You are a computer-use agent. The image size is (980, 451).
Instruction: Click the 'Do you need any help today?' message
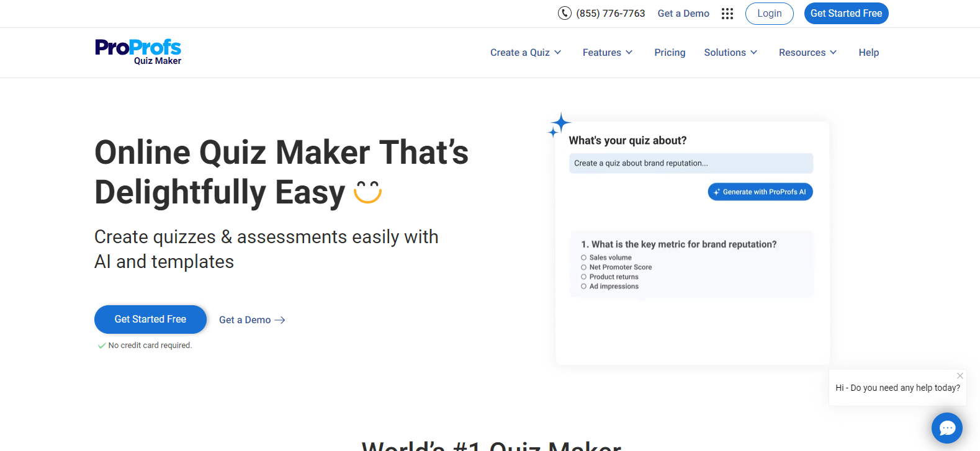click(x=897, y=388)
